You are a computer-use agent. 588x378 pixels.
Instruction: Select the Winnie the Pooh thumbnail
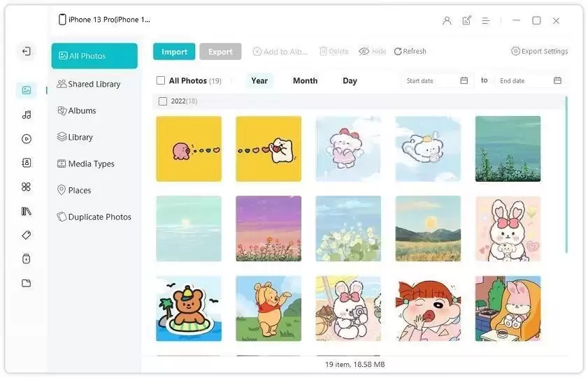[268, 309]
